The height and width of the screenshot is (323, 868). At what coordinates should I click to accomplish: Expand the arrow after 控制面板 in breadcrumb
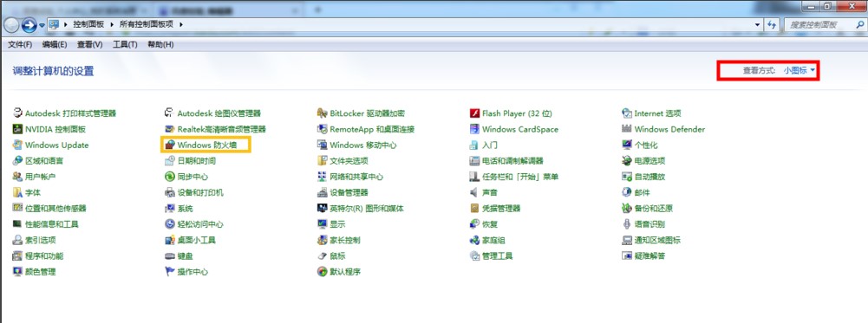click(x=113, y=25)
